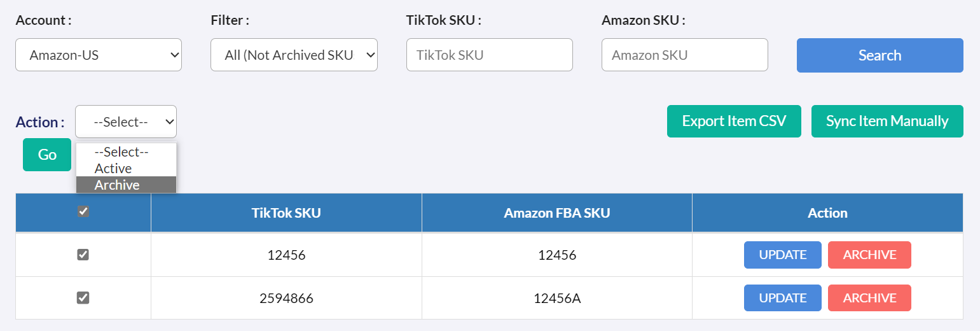Uncheck the row checkbox for SKU 12456
The width and height of the screenshot is (980, 331).
coord(83,255)
